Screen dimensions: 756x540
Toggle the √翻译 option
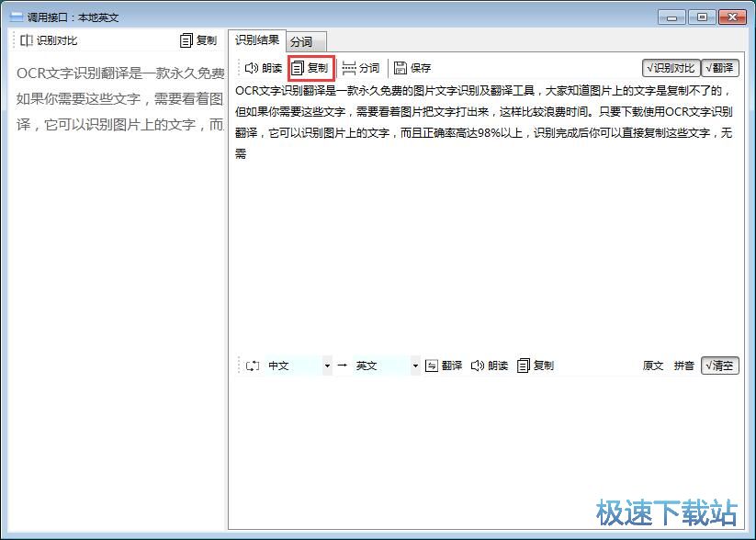[720, 68]
